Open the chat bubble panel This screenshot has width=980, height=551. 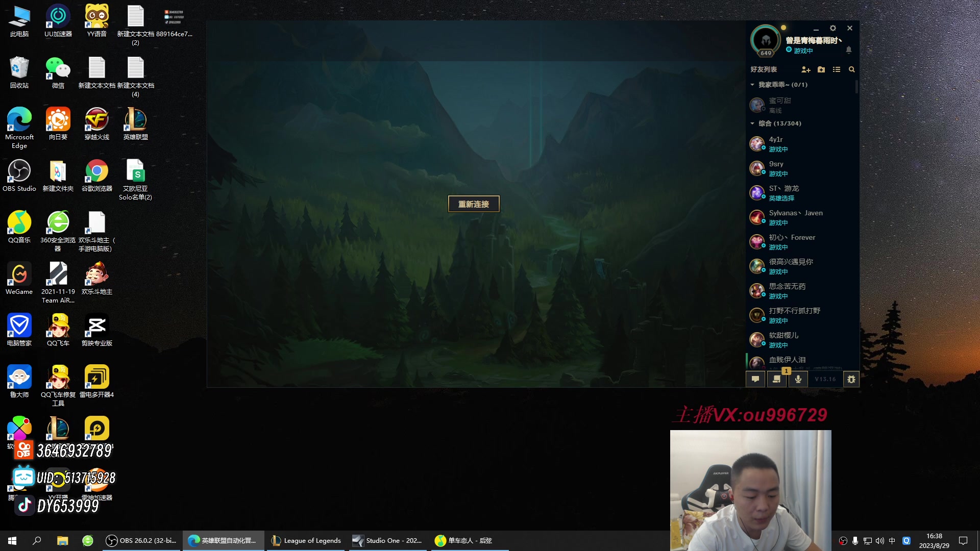[755, 379]
